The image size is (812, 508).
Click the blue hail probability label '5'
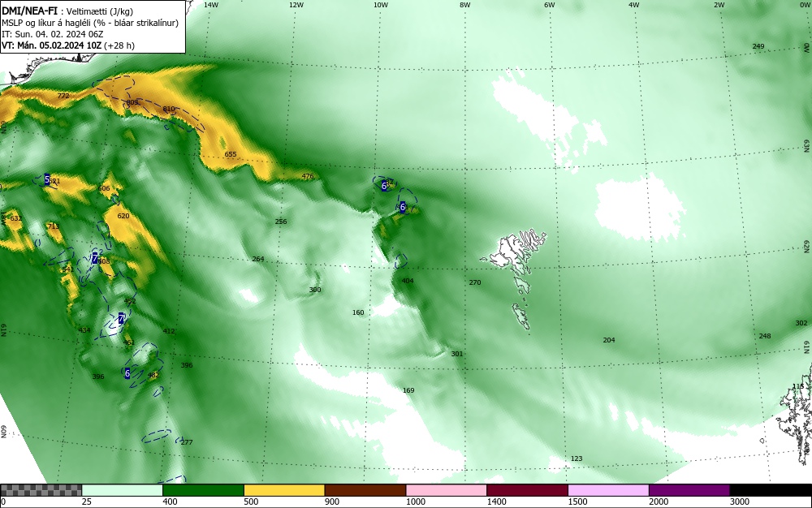[46, 179]
